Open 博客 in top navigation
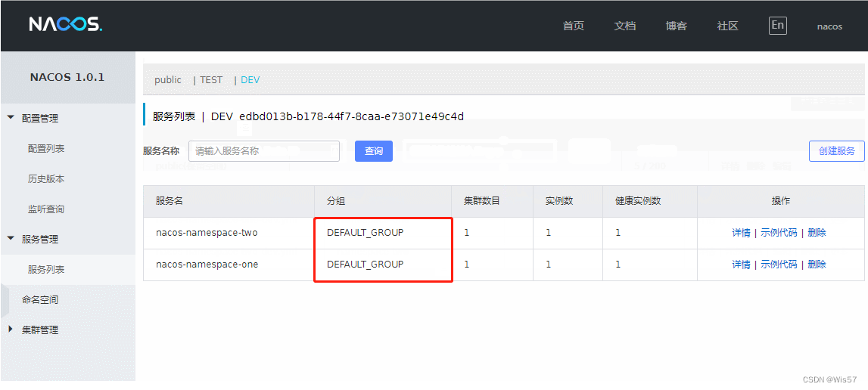 [x=677, y=26]
